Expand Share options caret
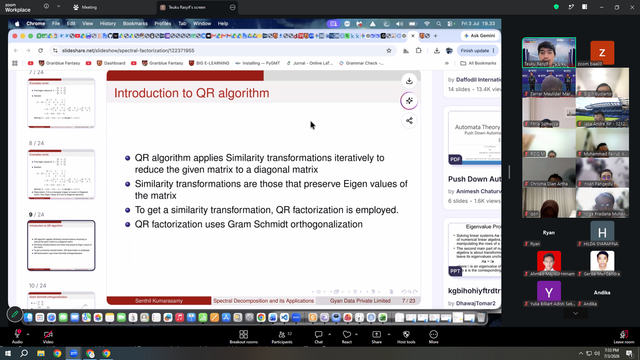Viewport: 640px width, 360px height. pos(389,334)
